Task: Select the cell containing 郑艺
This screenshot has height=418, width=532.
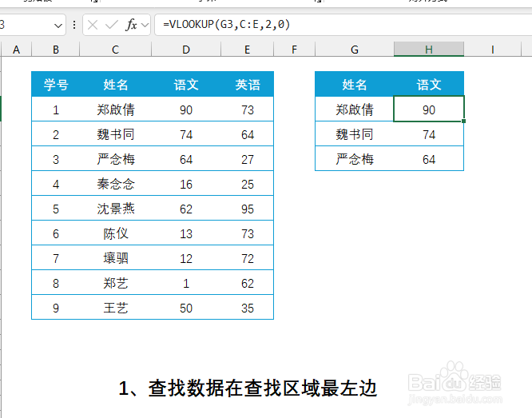Action: click(115, 283)
